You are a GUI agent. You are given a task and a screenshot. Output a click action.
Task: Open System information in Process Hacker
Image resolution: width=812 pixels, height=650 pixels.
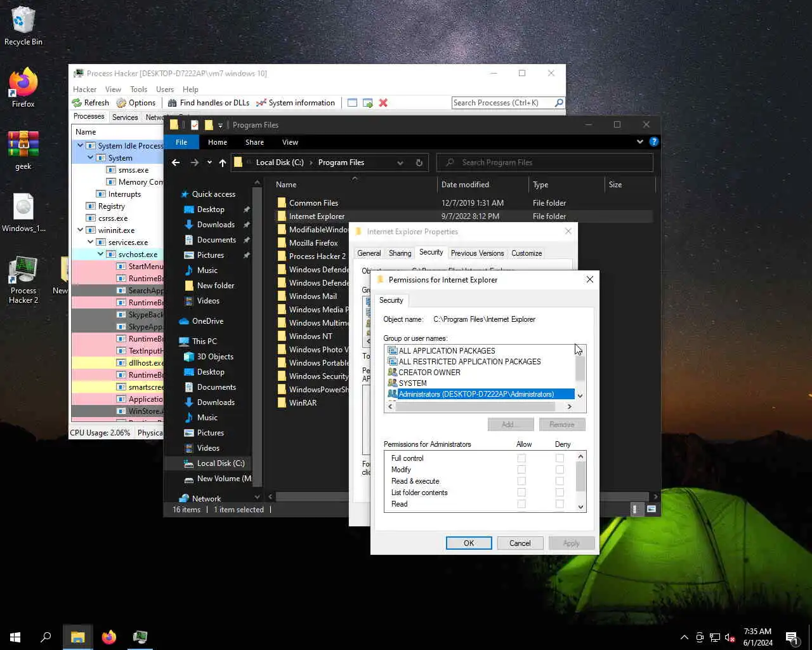(296, 103)
